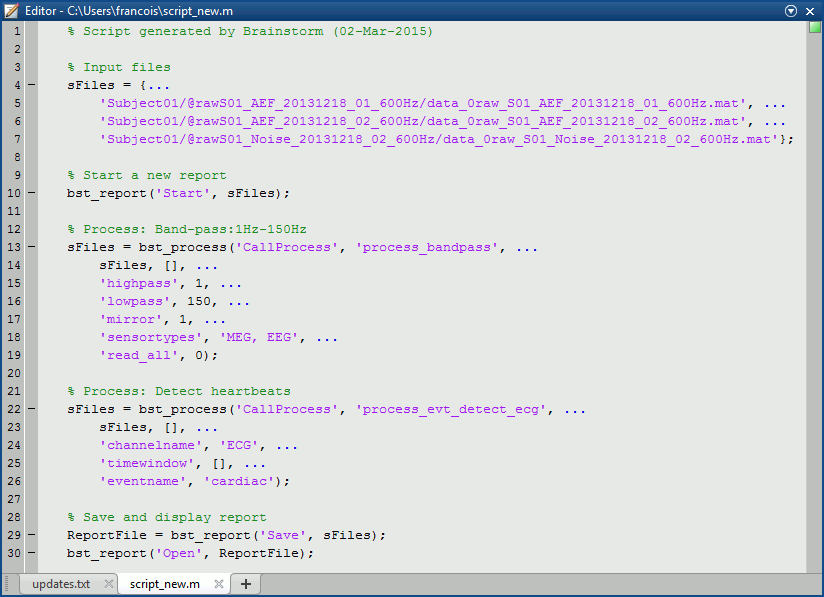Set breakpoint on line 22 dash
The height and width of the screenshot is (597, 824).
point(31,410)
